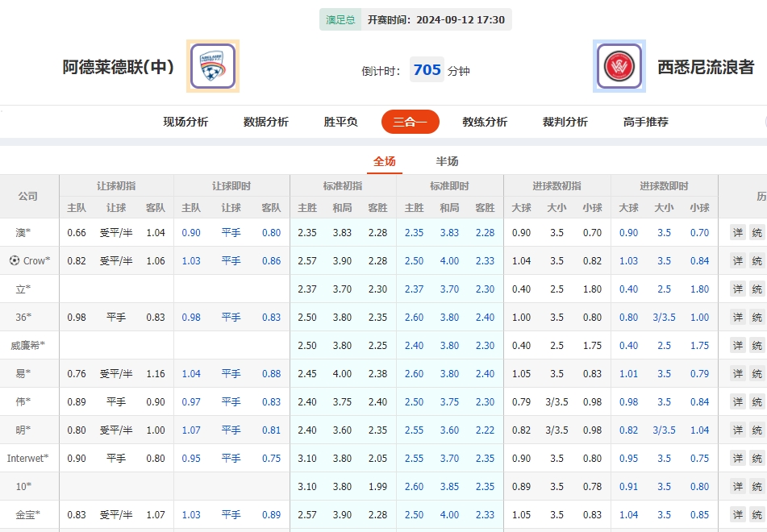Select the highlighted 三合一 tab
767x532 pixels.
pos(410,122)
